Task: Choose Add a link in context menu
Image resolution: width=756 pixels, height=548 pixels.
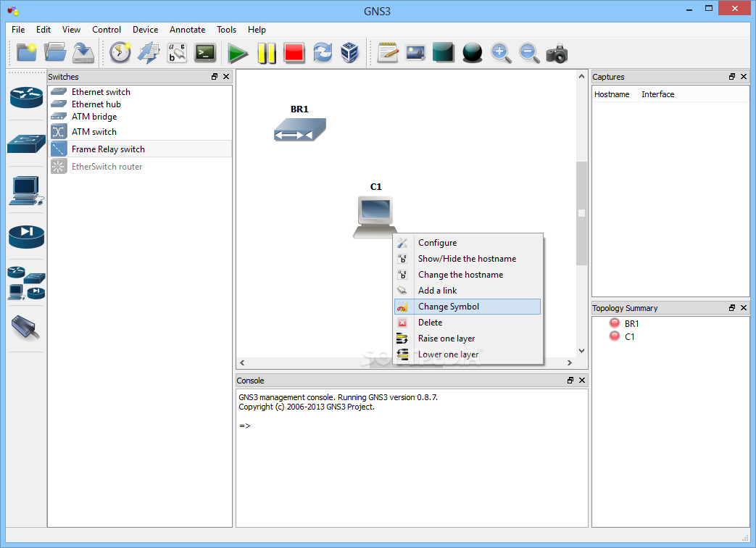Action: click(468, 291)
